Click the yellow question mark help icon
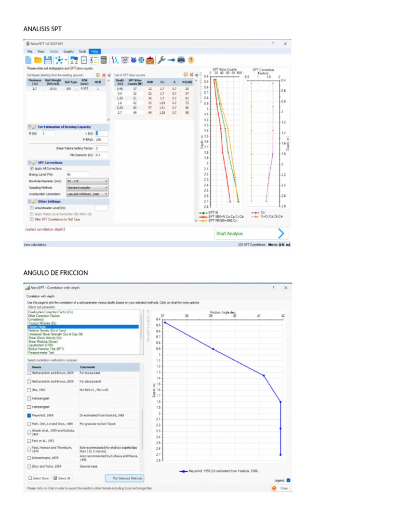 pyautogui.click(x=191, y=60)
